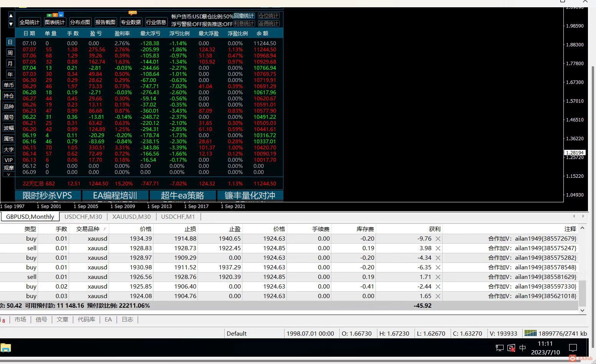Screen dimensions: 596x364
Task: Click the panel's down arrow icon
Action: 11,24
